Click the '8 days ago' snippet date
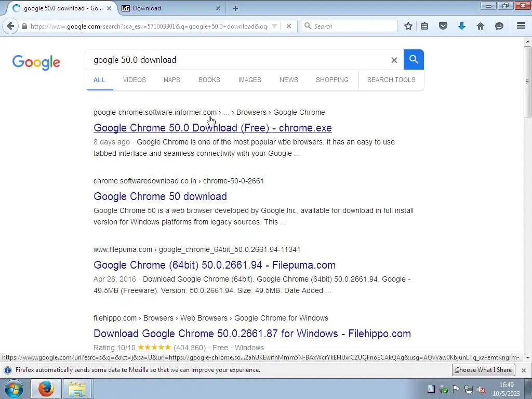 pyautogui.click(x=112, y=142)
